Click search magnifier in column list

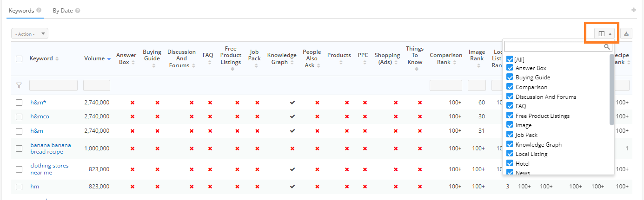(x=607, y=47)
